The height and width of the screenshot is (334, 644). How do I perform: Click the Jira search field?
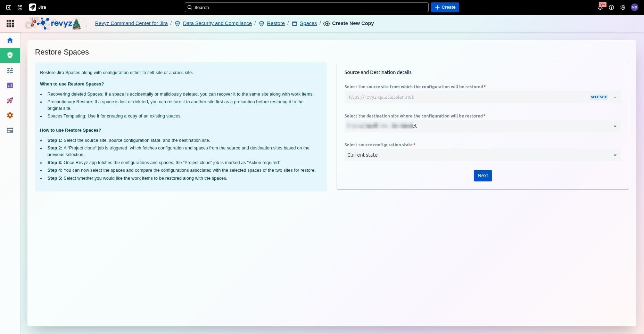point(306,7)
